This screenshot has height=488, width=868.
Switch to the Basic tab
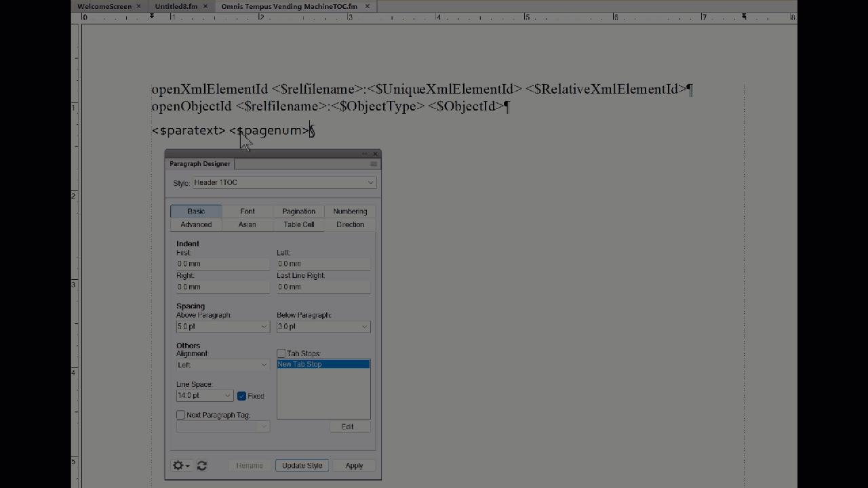coord(196,211)
